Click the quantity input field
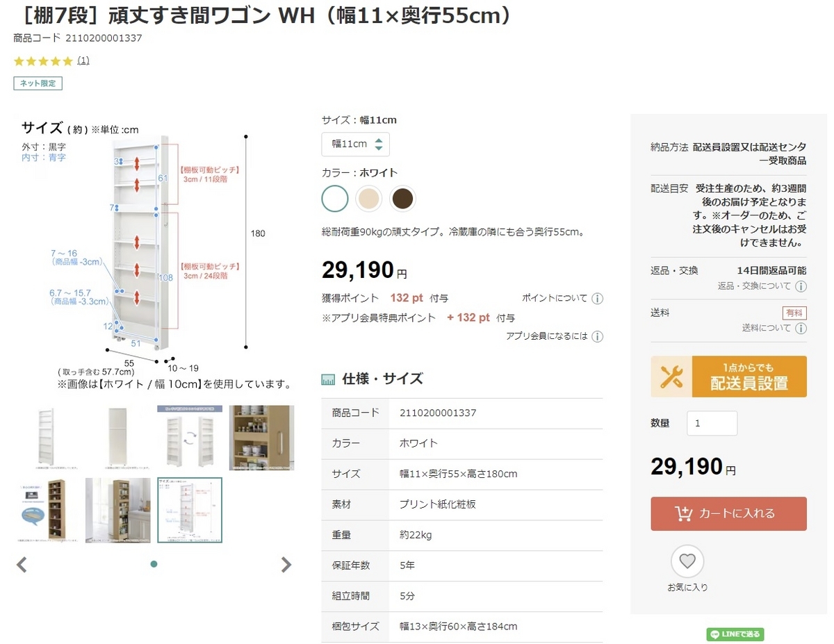834x644 pixels. tap(712, 423)
